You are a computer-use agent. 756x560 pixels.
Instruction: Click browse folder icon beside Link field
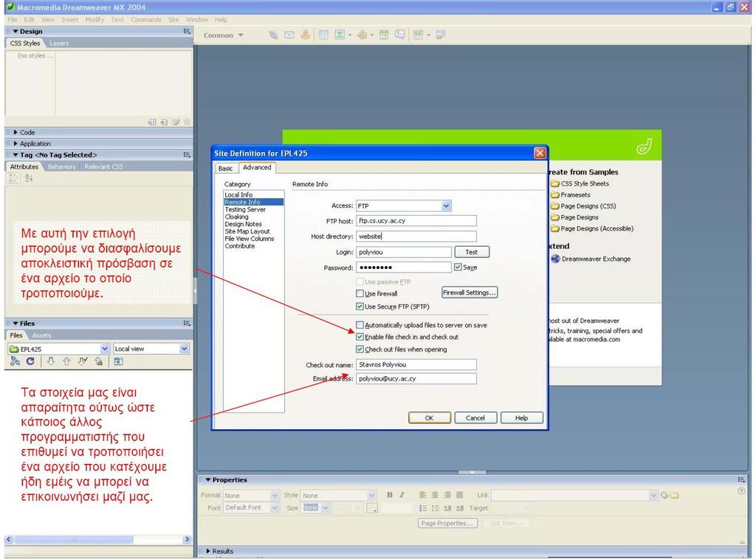pyautogui.click(x=674, y=496)
